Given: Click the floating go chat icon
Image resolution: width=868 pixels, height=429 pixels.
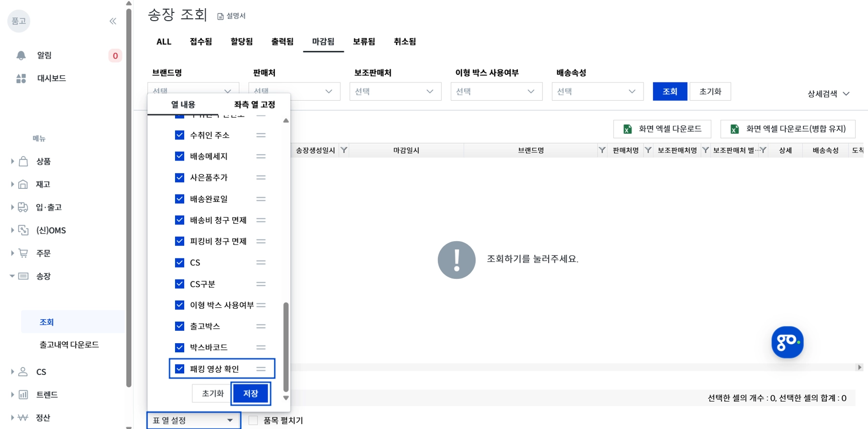Looking at the screenshot, I should 787,342.
